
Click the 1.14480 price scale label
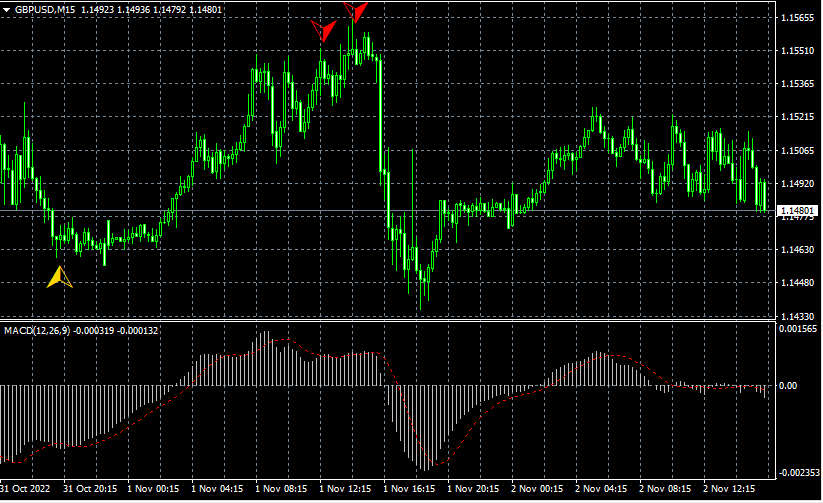tap(798, 283)
